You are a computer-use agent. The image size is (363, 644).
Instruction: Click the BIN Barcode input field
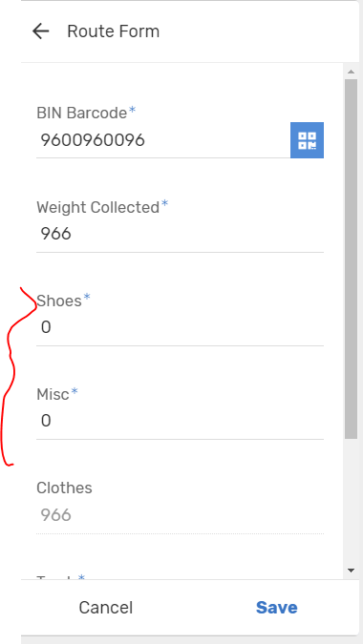pyautogui.click(x=163, y=140)
